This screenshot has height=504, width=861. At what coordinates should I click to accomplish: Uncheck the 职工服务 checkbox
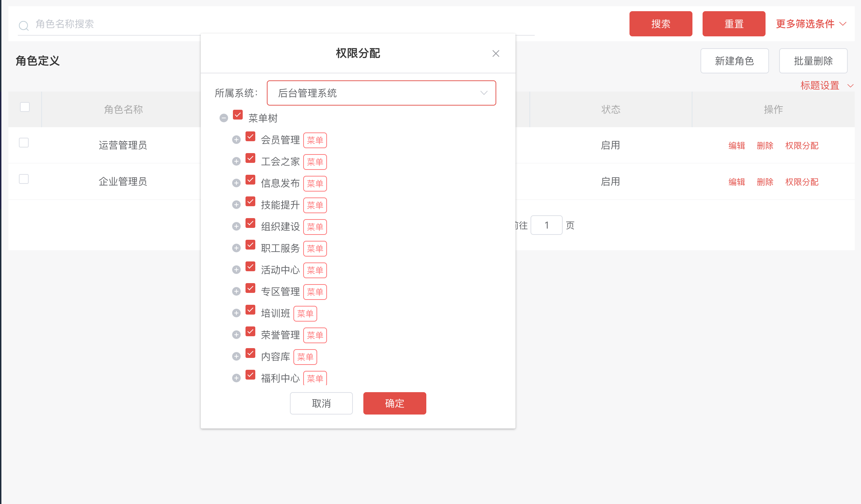pos(250,245)
